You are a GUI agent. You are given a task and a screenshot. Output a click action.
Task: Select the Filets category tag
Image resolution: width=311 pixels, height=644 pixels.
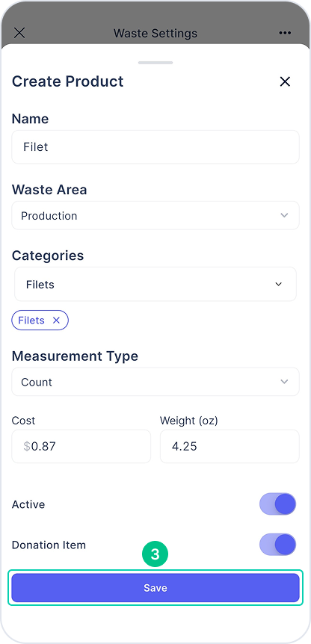(31, 321)
